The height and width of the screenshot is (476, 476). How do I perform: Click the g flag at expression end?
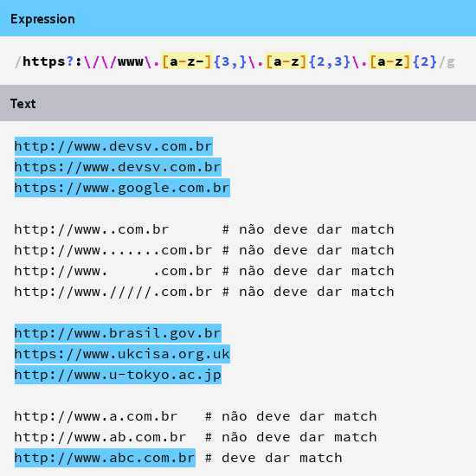click(x=451, y=62)
